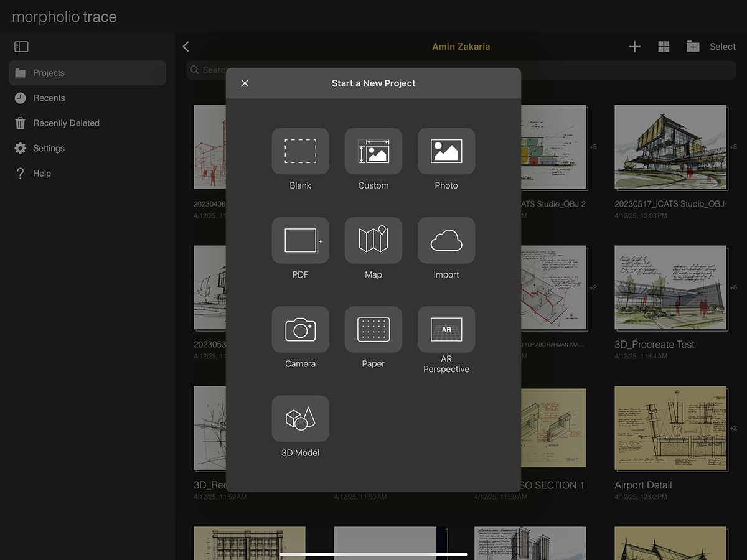Screen dimensions: 747x560
Task: Toggle the sidebar panel visibility
Action: tap(21, 47)
